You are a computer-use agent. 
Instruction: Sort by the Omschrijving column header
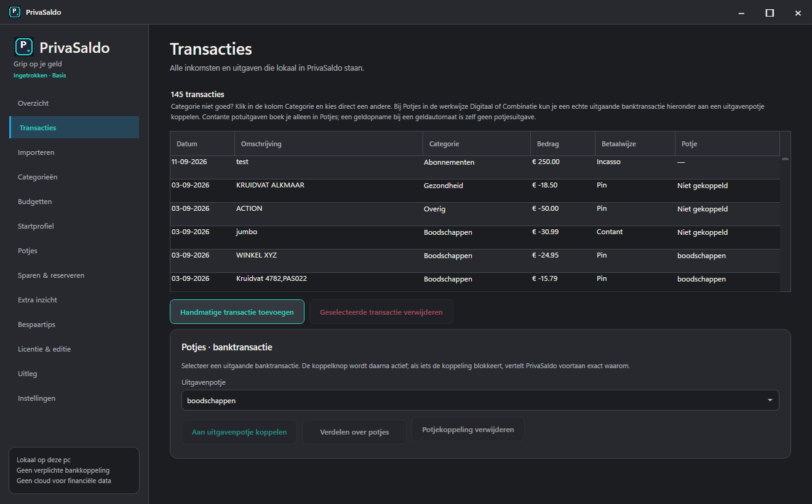328,144
